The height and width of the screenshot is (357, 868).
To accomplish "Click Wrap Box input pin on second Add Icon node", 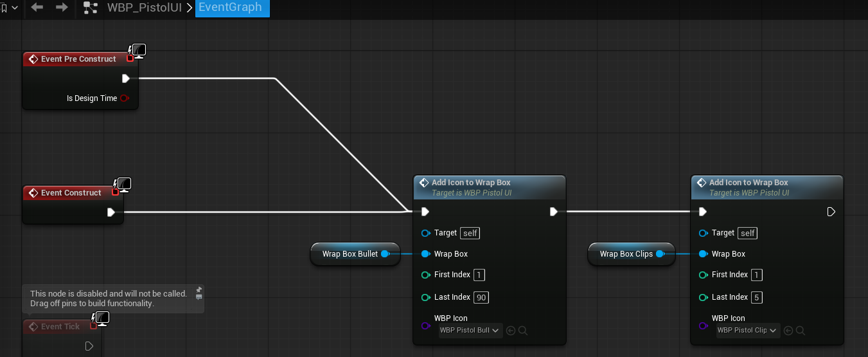I will 703,254.
